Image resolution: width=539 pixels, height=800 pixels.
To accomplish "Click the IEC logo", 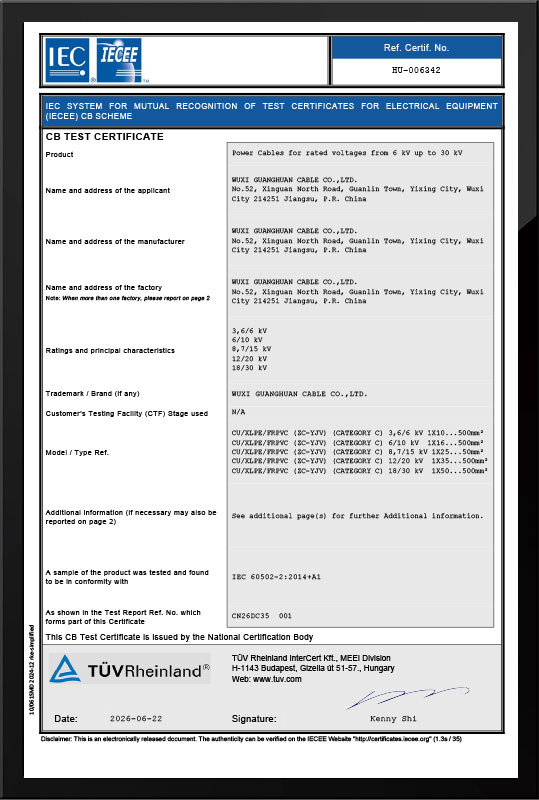I will click(x=67, y=60).
